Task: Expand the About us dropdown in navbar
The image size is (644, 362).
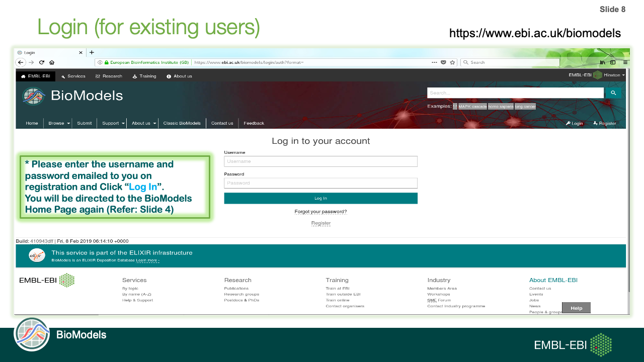Action: [144, 123]
